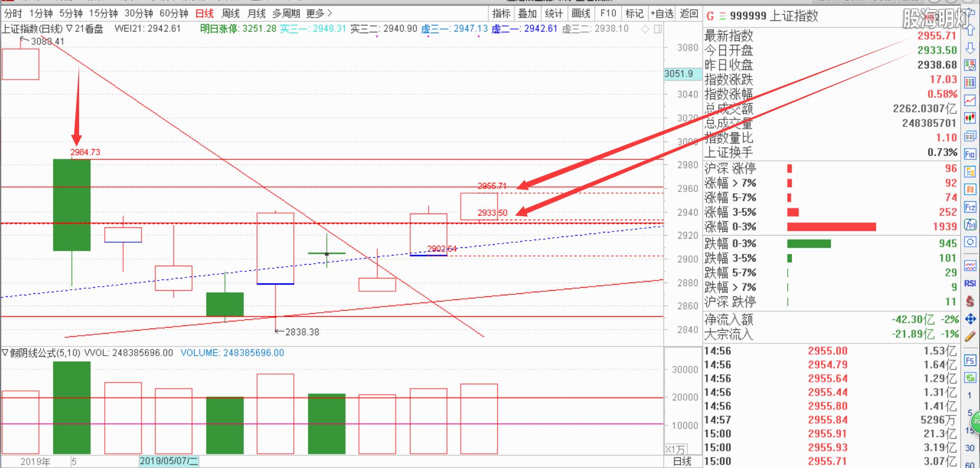
Task: Switch to 周线 weekly tab
Action: pos(231,13)
